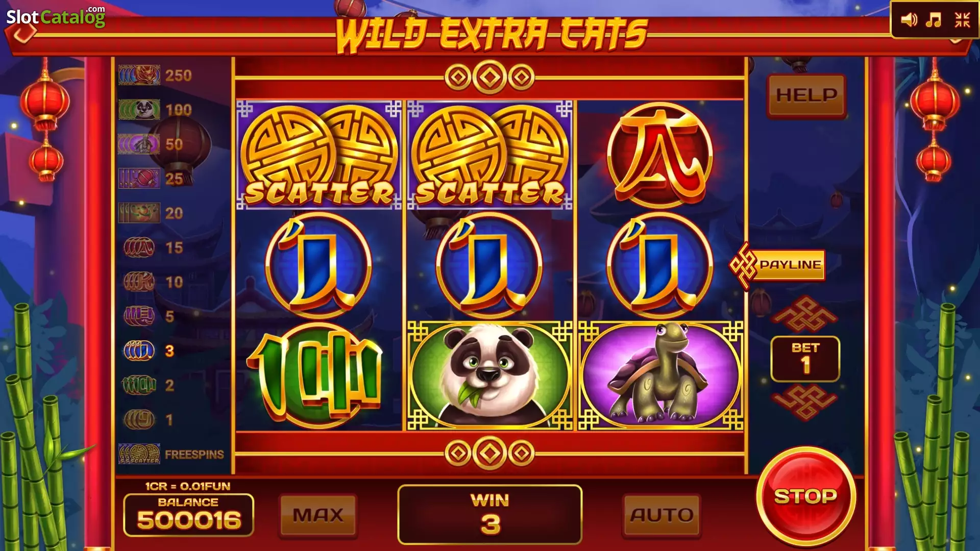The height and width of the screenshot is (551, 980).
Task: Set bet to MAX
Action: [318, 515]
